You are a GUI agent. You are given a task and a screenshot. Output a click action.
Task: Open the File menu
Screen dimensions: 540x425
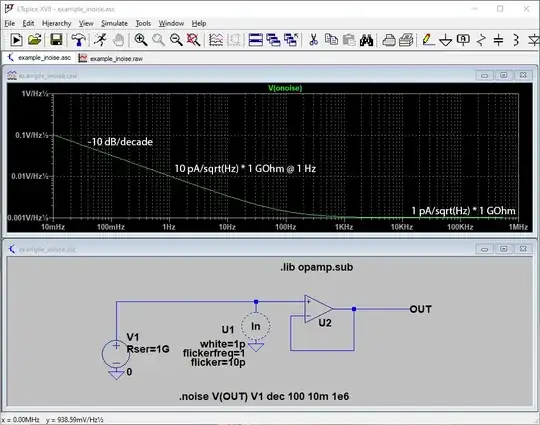[x=10, y=23]
